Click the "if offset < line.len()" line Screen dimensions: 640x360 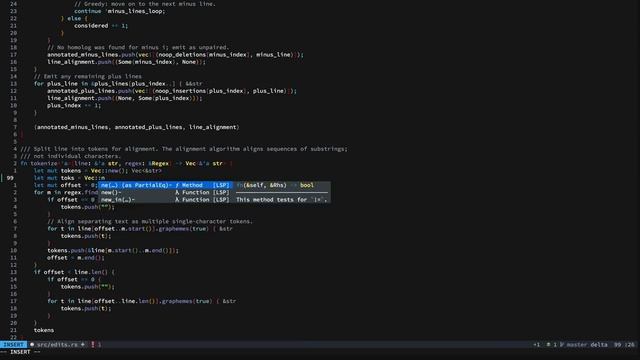74,272
